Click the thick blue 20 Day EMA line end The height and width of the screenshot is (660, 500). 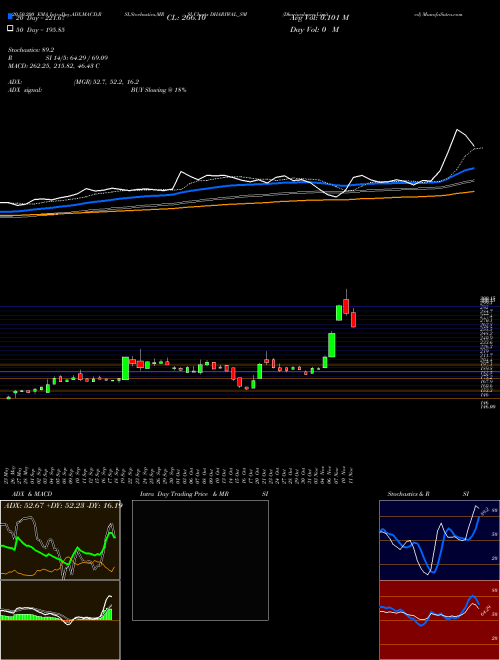coord(472,168)
